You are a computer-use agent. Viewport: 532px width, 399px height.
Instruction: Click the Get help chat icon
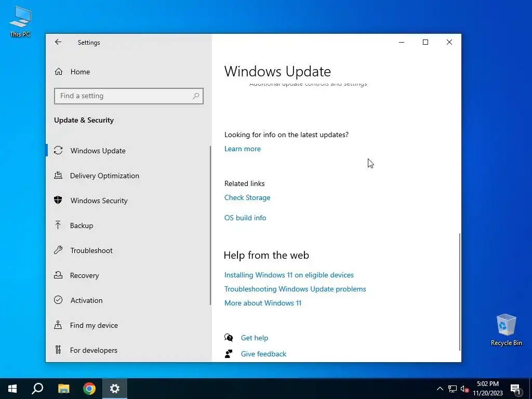pos(229,338)
